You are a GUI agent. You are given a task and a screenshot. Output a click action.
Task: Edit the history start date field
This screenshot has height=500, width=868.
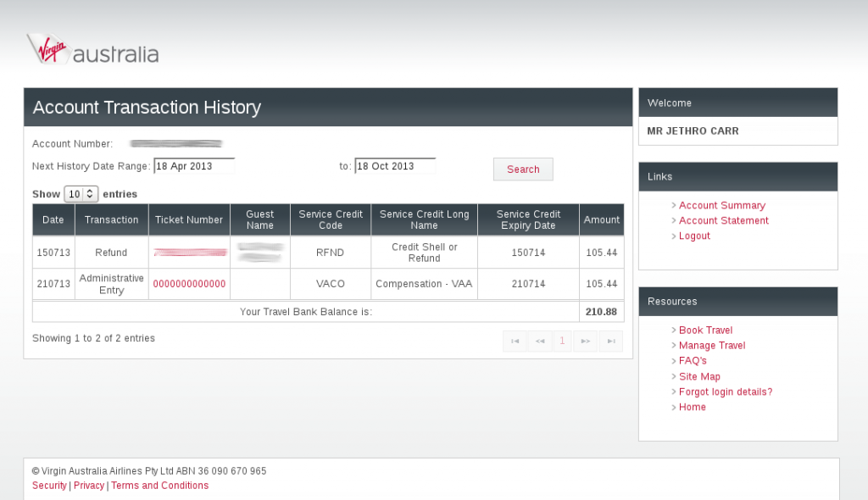pos(194,166)
